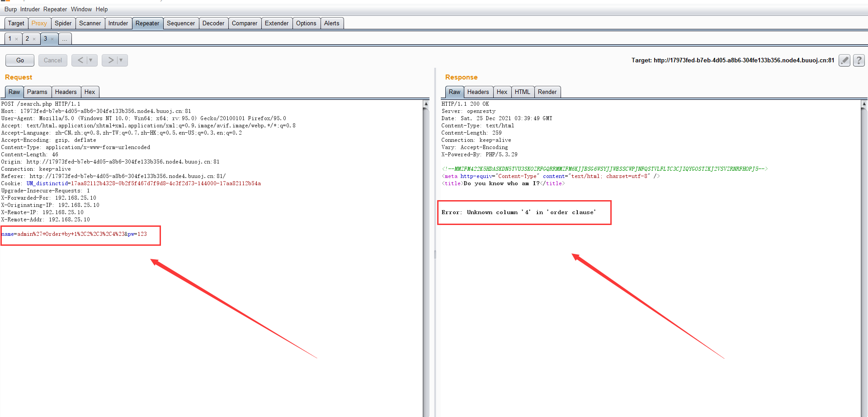Click the 'X-Powered-By: PHP/5.3.29' response header
Viewport: 868px width, 417px height.
click(480, 155)
